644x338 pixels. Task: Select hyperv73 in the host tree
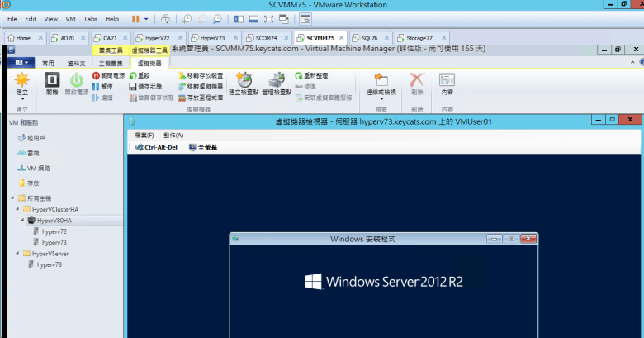[54, 243]
